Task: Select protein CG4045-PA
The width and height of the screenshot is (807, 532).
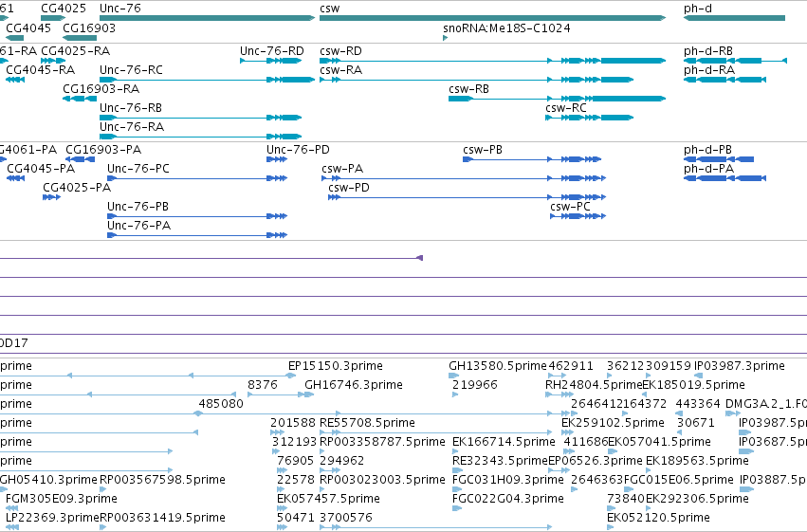Action: pos(15,178)
